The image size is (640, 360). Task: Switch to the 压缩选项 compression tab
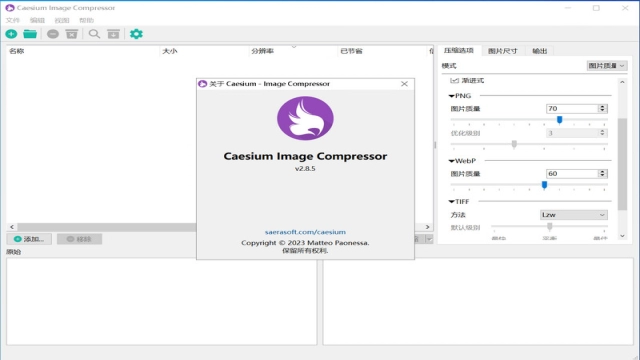(x=459, y=51)
